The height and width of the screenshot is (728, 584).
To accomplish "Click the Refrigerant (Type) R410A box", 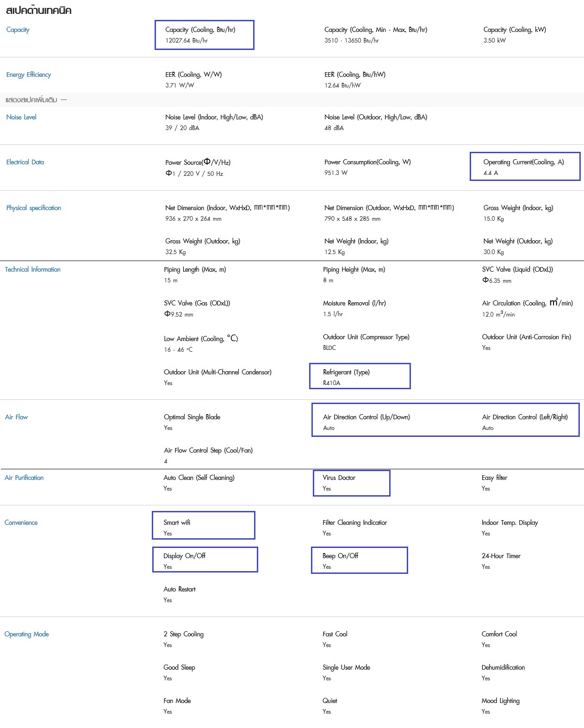I will click(360, 376).
